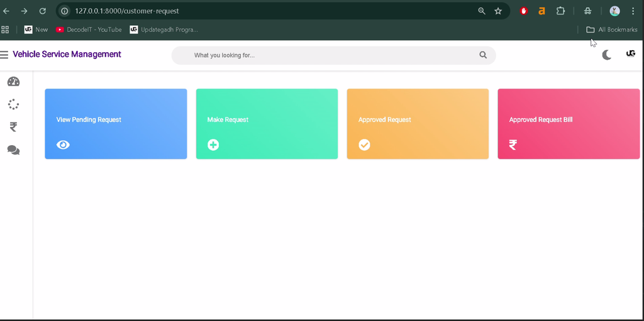Bookmark this page with the star icon
Image resolution: width=644 pixels, height=321 pixels.
498,11
